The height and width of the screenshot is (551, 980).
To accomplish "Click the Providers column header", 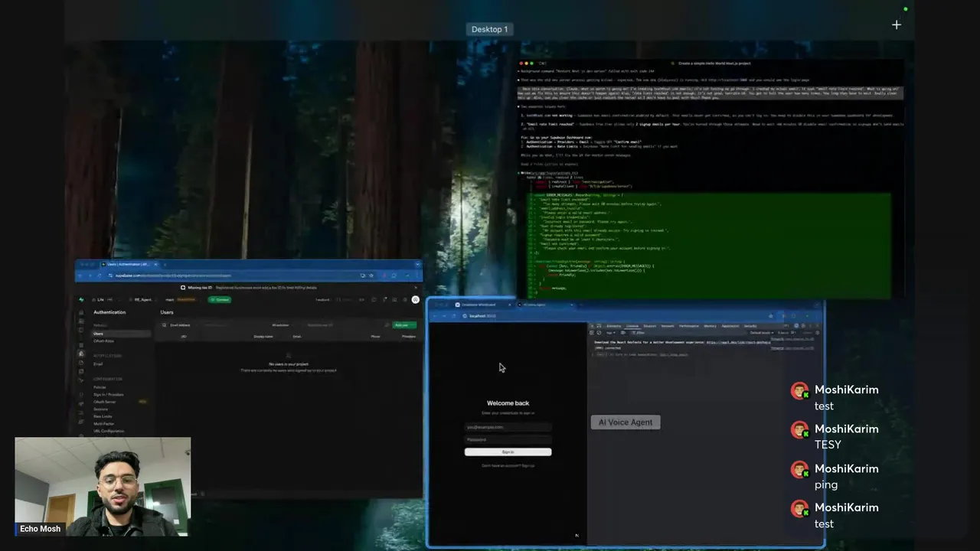I will click(409, 337).
